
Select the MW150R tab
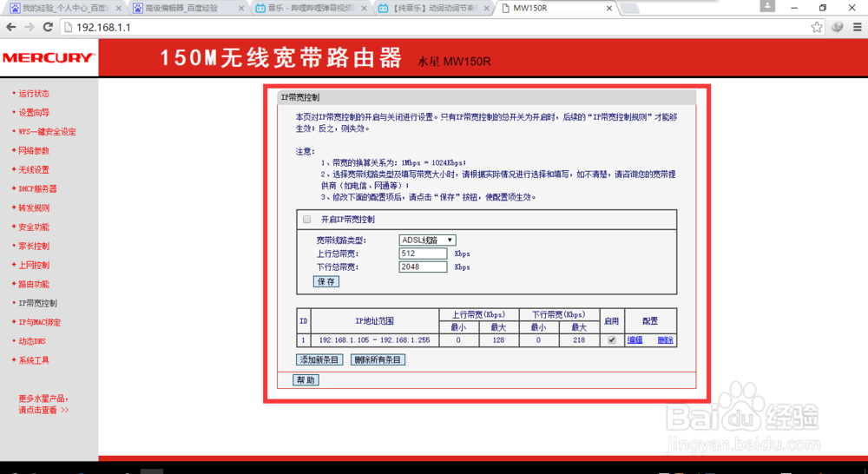pyautogui.click(x=556, y=9)
